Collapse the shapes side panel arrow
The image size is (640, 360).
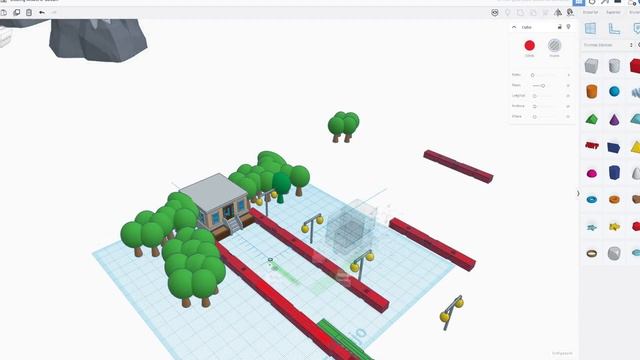[578, 193]
